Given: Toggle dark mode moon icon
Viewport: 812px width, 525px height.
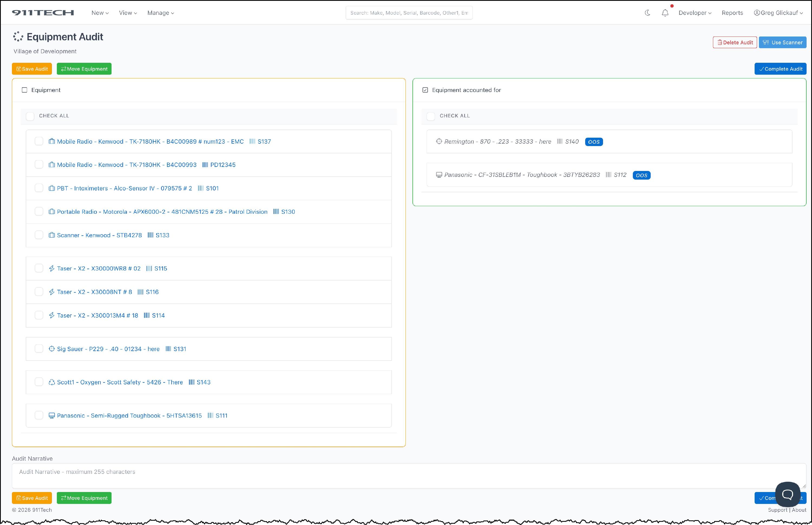Looking at the screenshot, I should [647, 13].
